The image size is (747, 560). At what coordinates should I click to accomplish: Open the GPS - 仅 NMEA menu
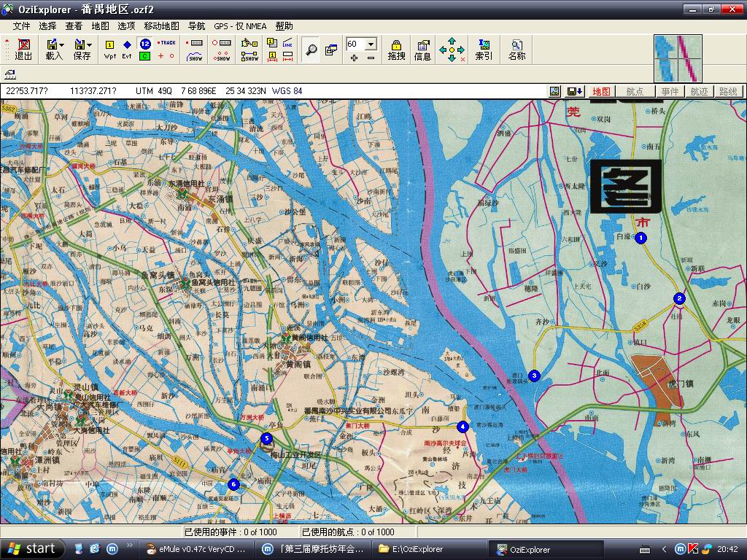240,26
